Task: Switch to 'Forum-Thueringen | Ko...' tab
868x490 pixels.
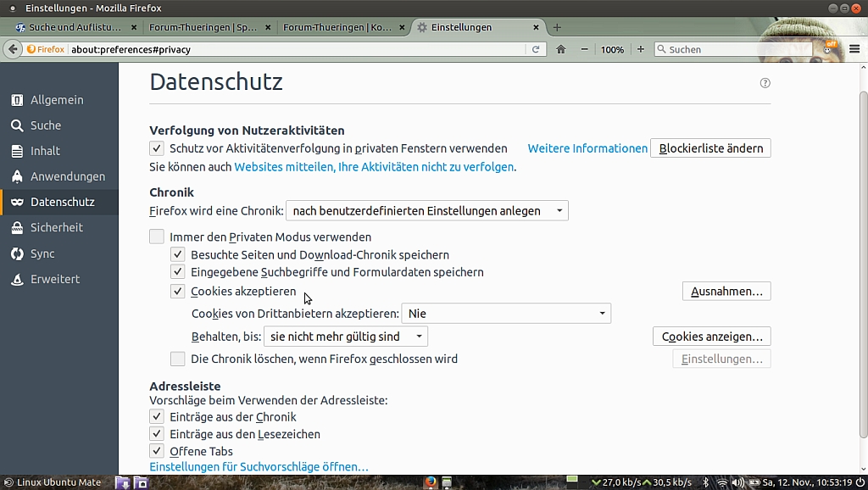Action: click(337, 27)
